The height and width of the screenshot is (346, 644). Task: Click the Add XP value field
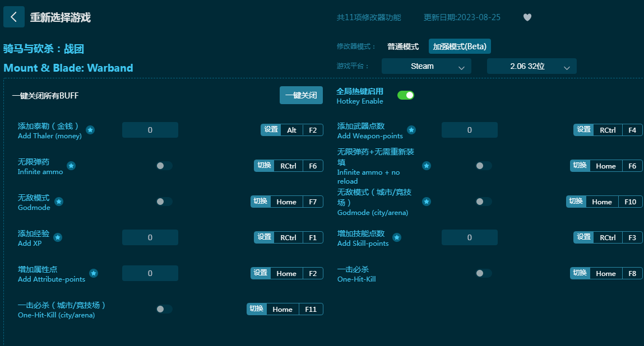click(150, 237)
